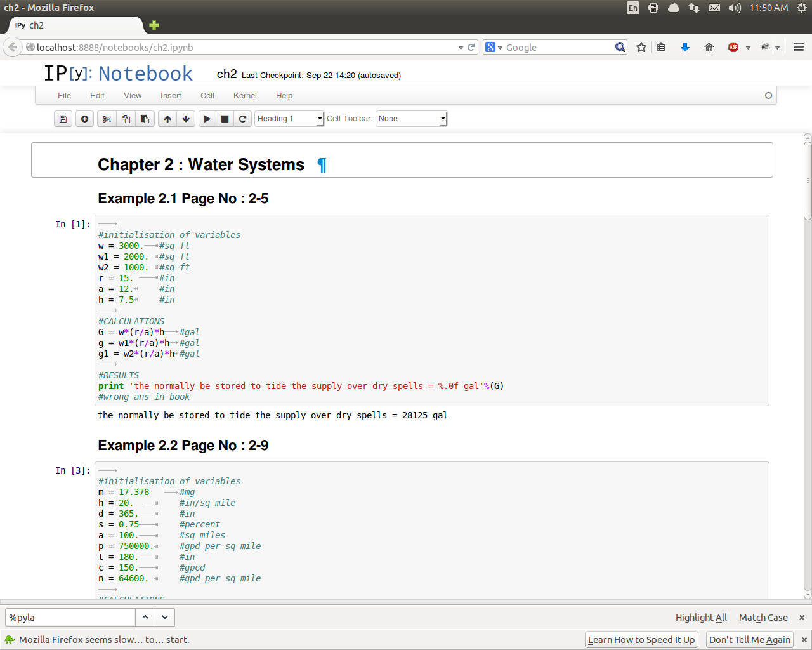Copy the selected cell
The image size is (812, 650).
[126, 119]
